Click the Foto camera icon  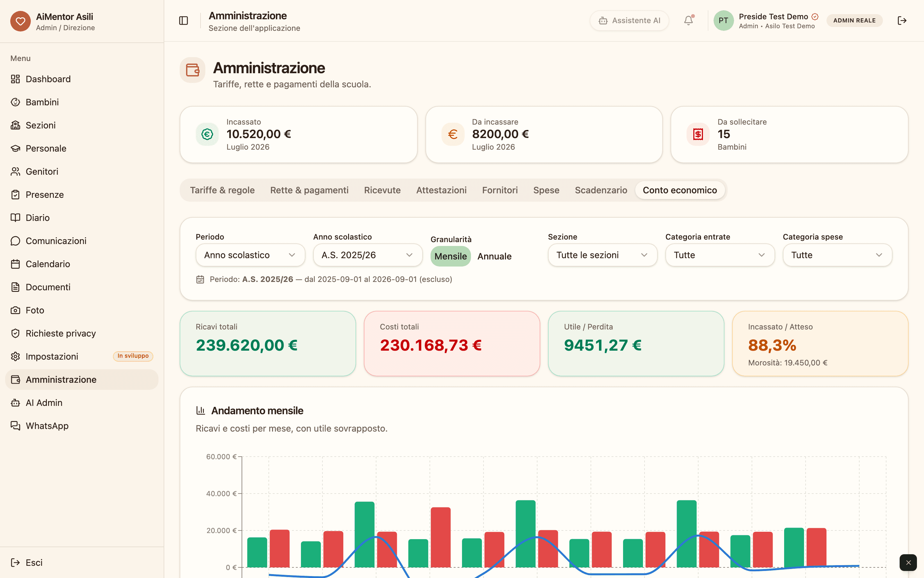[x=15, y=311]
